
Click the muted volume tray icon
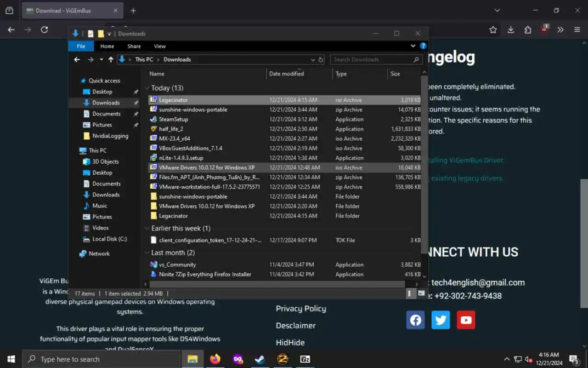529,359
